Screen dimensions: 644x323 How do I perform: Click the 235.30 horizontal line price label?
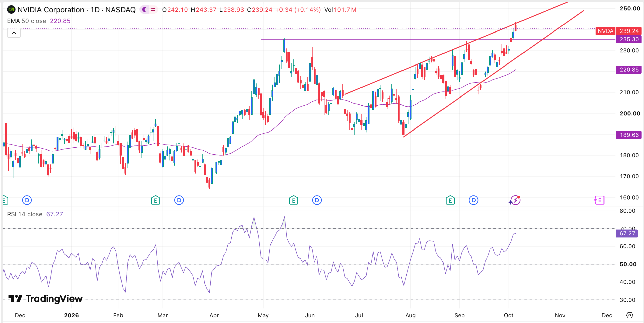point(629,39)
